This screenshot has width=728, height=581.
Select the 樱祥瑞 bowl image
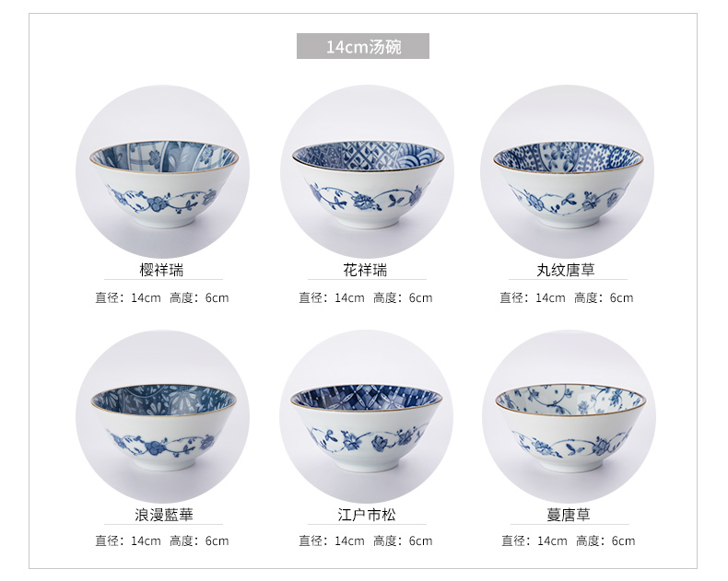[162, 171]
